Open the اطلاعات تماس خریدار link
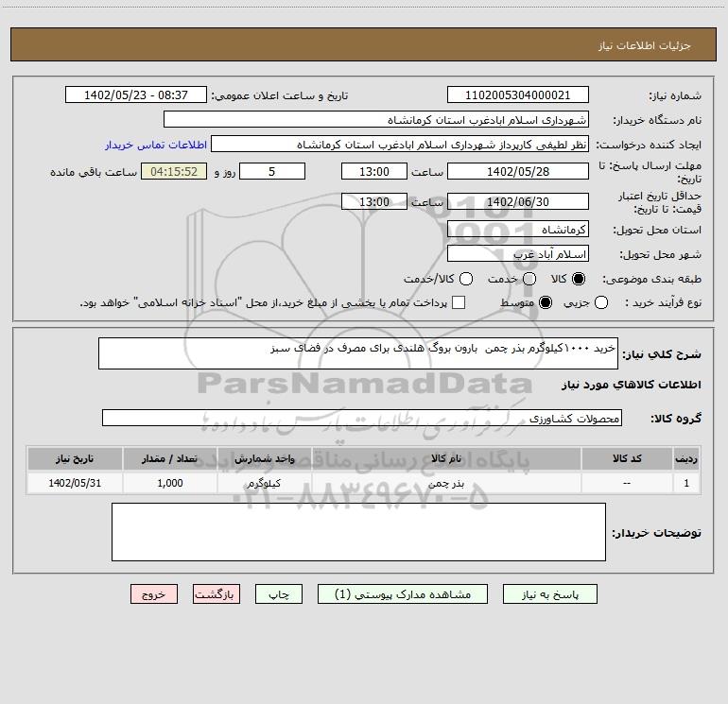 tap(156, 145)
